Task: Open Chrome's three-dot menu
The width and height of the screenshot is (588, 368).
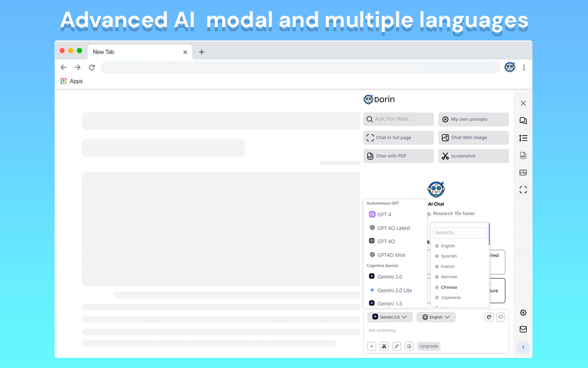Action: click(524, 68)
